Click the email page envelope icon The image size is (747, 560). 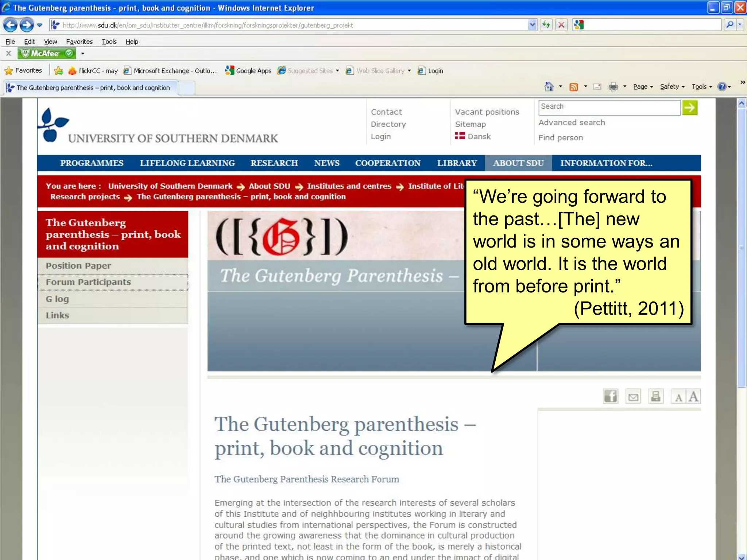pos(633,397)
